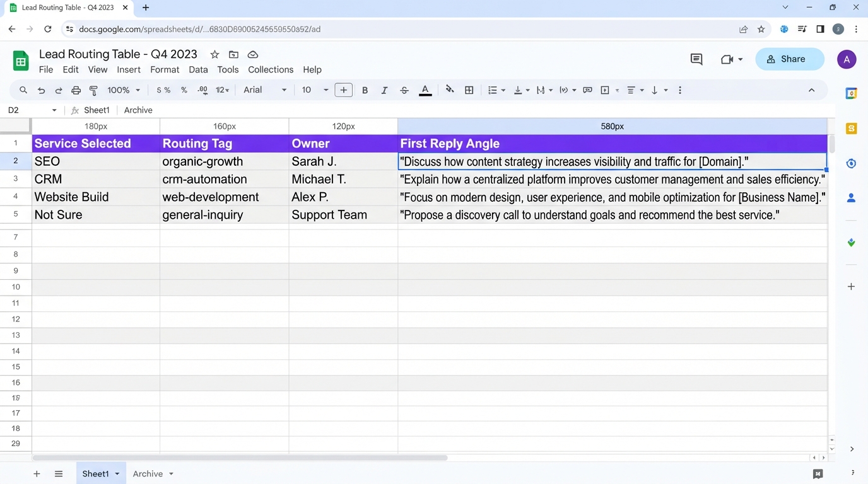Expand the Name box dropdown arrow
The height and width of the screenshot is (484, 868).
[54, 110]
